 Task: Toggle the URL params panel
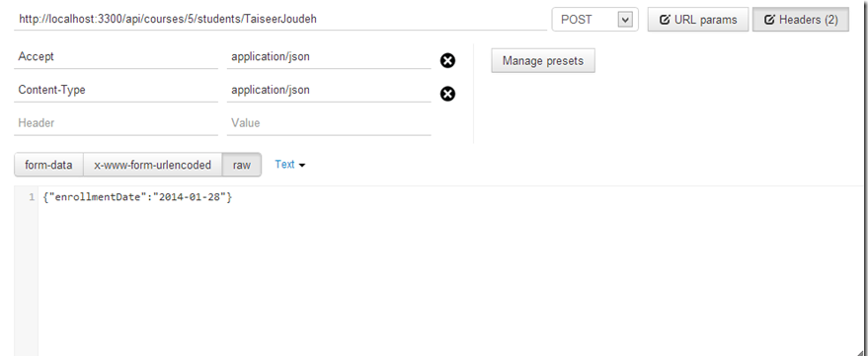click(x=698, y=20)
